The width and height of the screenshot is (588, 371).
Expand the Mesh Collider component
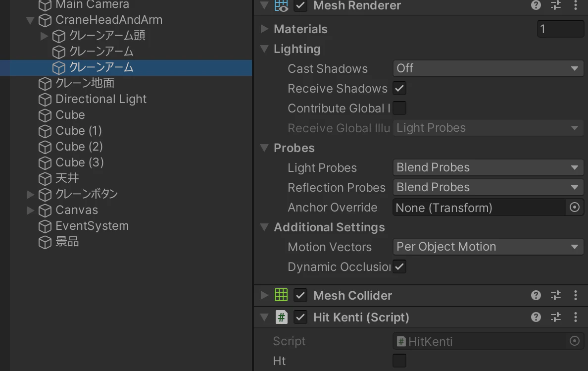pyautogui.click(x=264, y=295)
